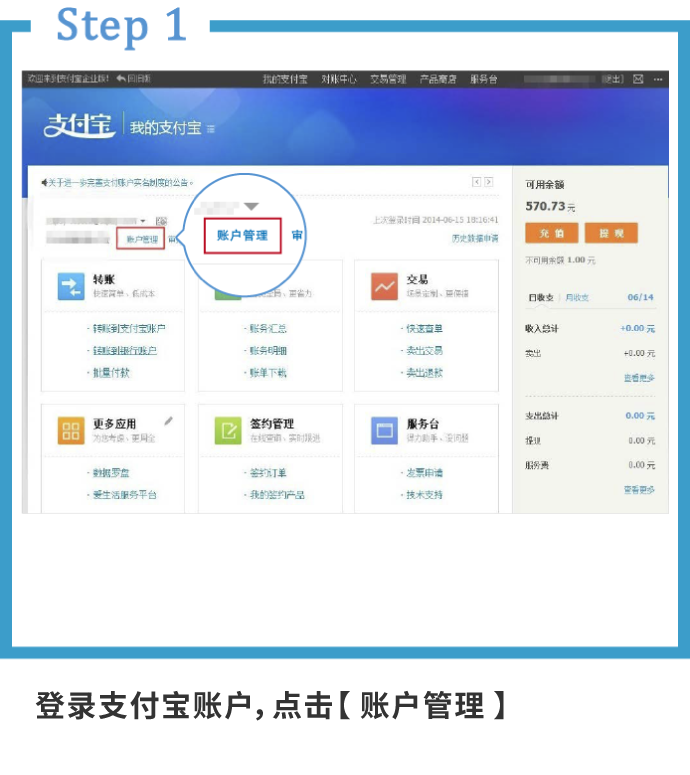Click the blue 服务台 window icon
The image size is (690, 775).
[384, 431]
